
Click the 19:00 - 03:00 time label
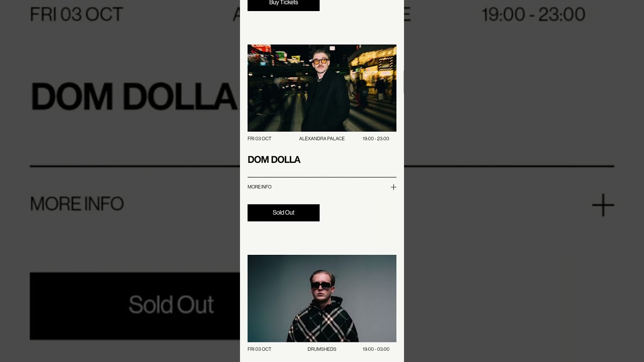coord(376,349)
